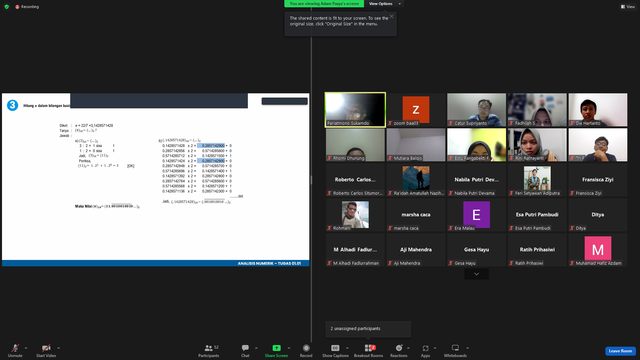
Task: Click the Recording indicator
Action: [x=27, y=7]
